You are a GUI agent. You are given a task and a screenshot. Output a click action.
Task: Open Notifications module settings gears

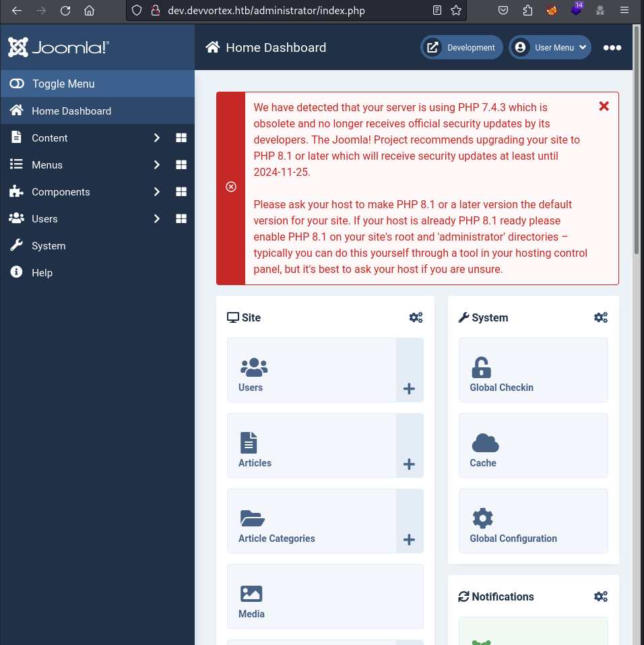601,596
